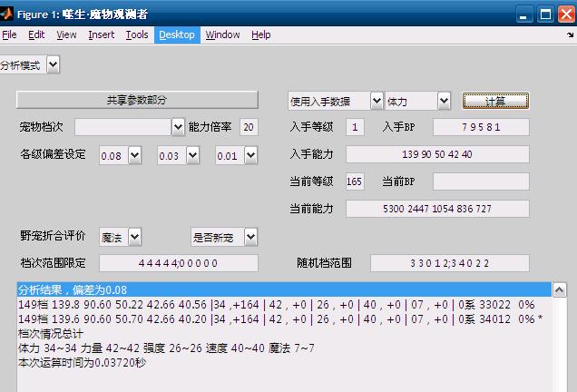Screen dimensions: 577x392
Task: Open the 0.08 deviation dropdown
Action: point(134,156)
